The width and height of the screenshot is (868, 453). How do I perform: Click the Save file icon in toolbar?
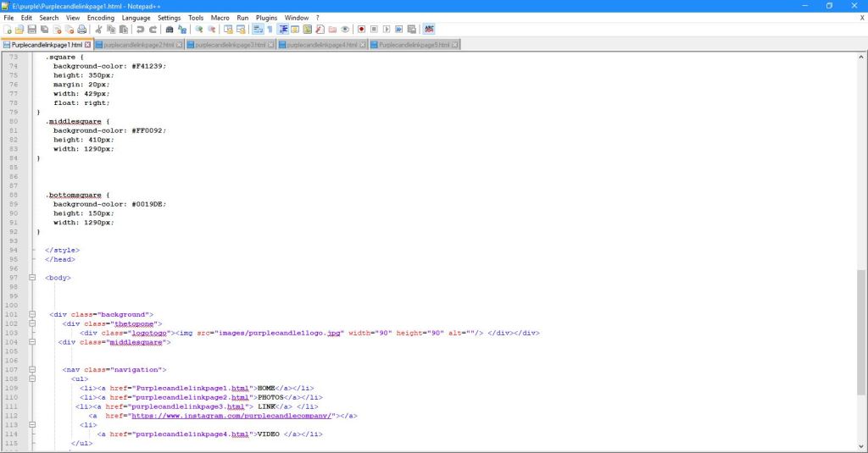(x=31, y=29)
